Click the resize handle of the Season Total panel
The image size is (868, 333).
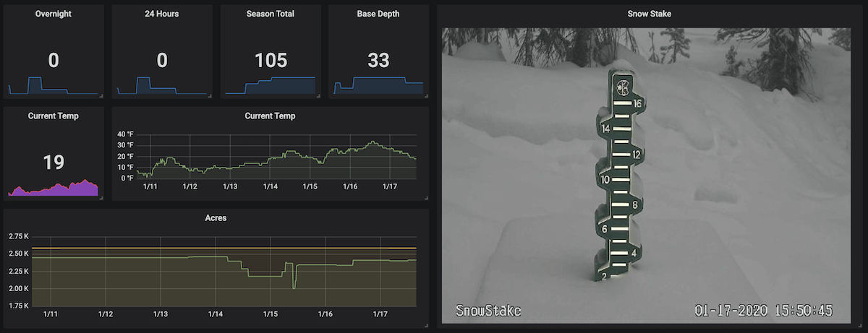(x=318, y=95)
